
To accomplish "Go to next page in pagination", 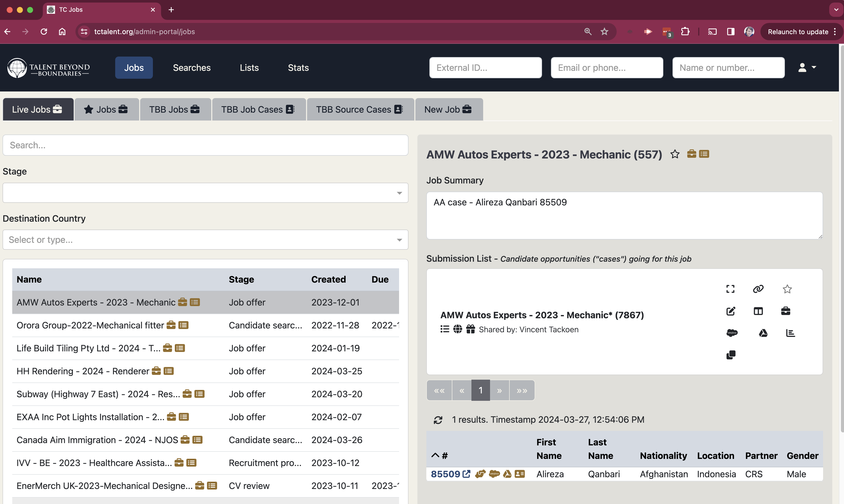I will click(x=499, y=391).
